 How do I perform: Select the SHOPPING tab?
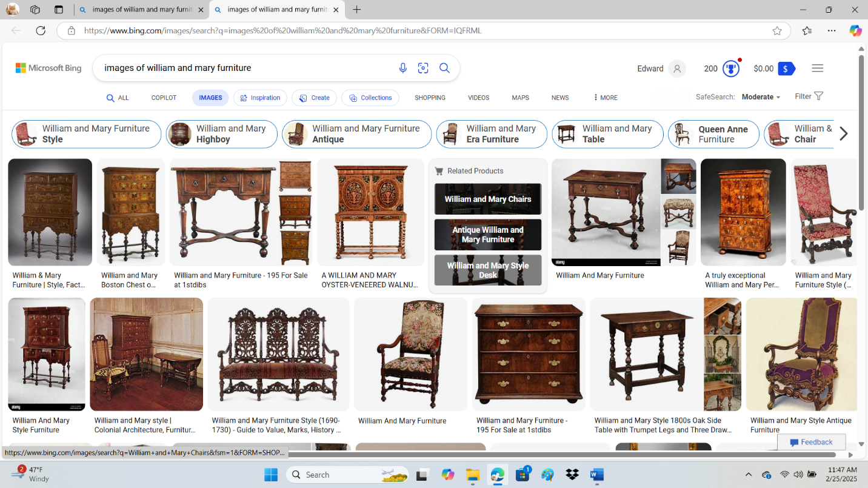pyautogui.click(x=430, y=98)
